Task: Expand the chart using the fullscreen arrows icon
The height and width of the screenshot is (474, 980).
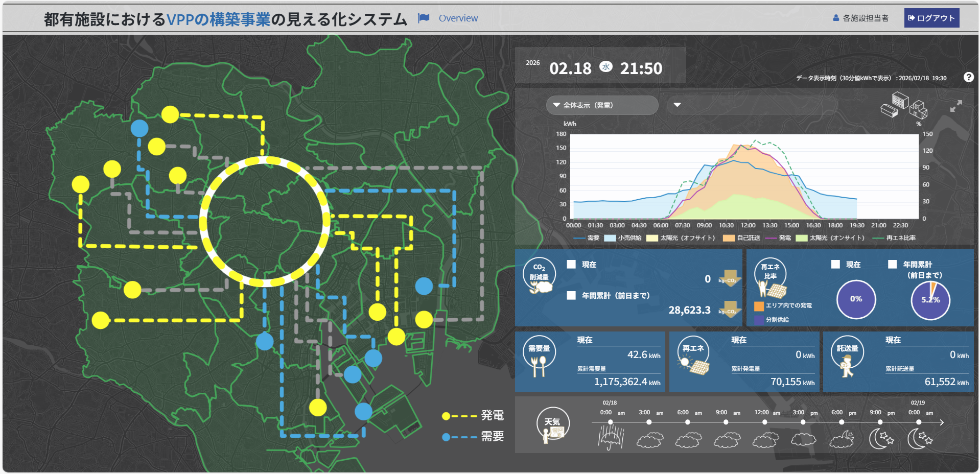Action: (956, 106)
